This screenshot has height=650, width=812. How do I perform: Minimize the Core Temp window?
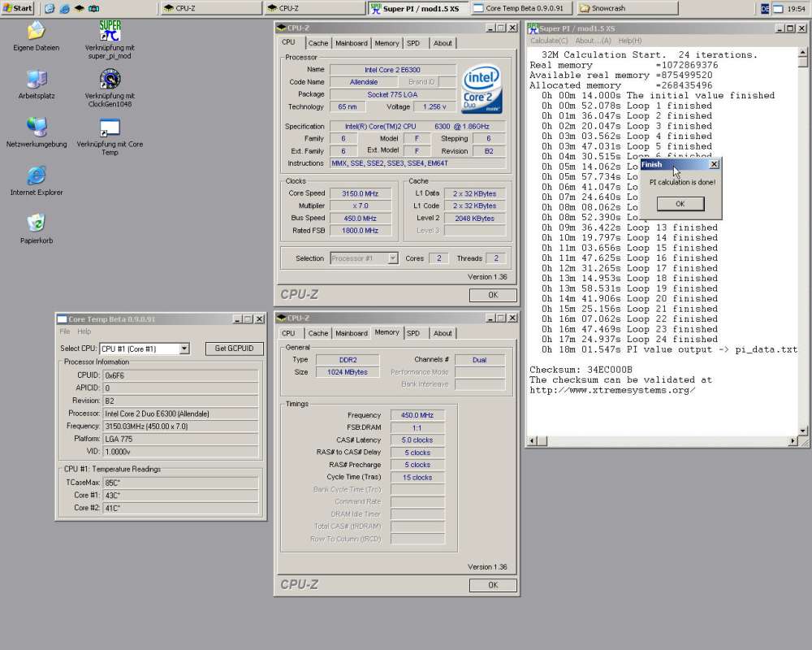pos(237,319)
